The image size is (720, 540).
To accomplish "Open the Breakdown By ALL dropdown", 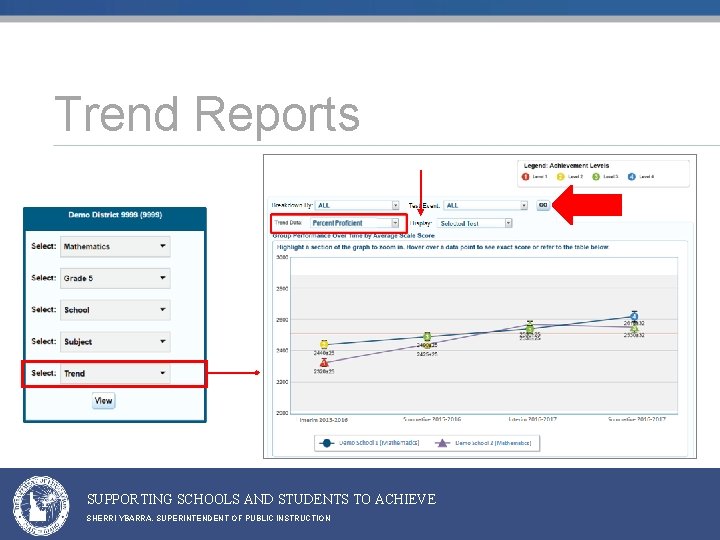I will pos(357,205).
